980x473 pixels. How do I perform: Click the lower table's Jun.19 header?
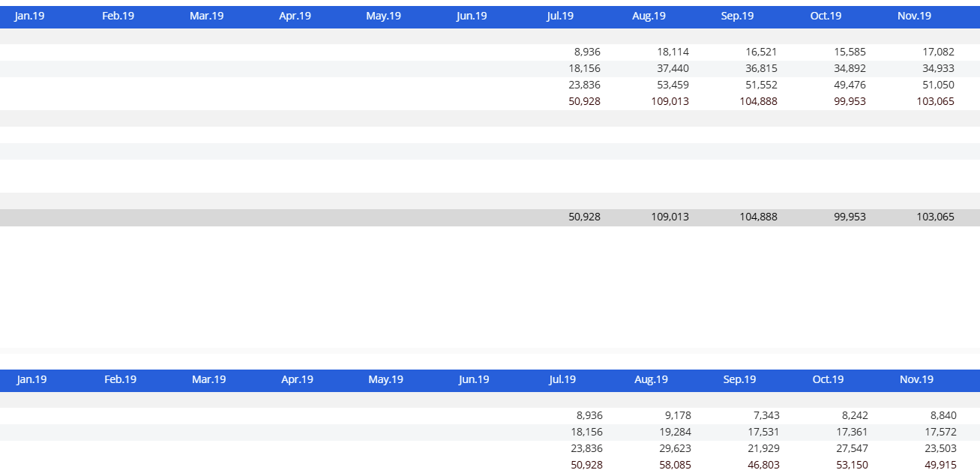474,379
